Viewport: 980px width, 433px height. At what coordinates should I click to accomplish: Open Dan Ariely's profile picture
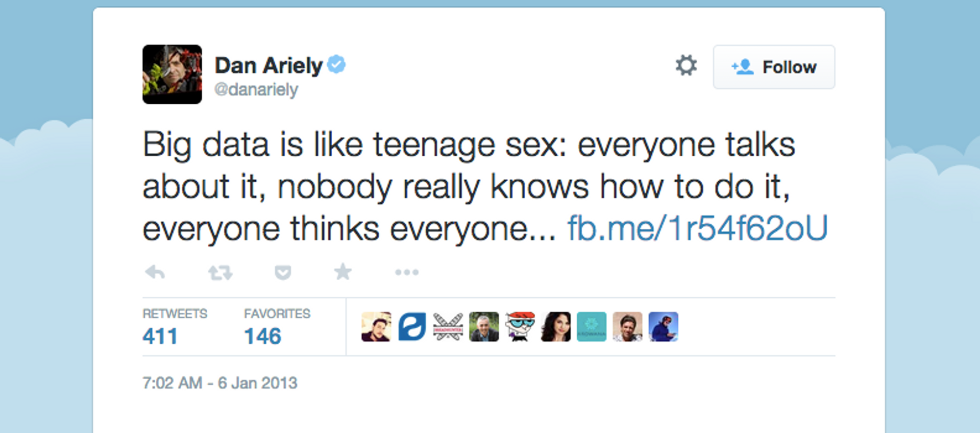coord(172,74)
